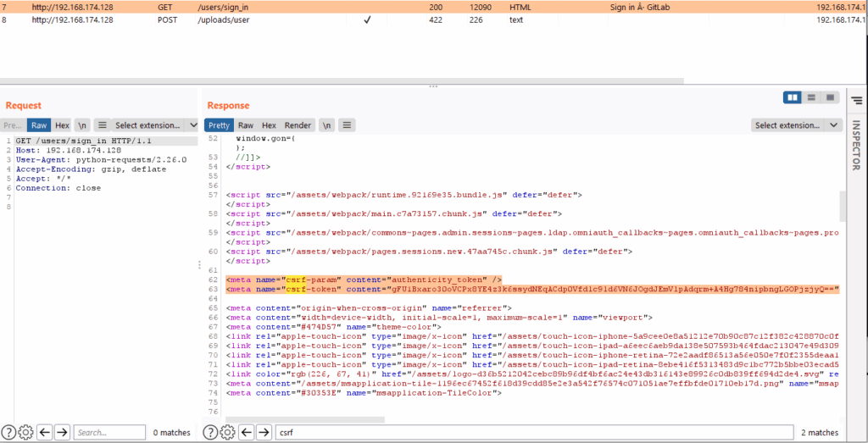Switch Response to Render tab
This screenshot has width=868, height=443.
coord(298,125)
